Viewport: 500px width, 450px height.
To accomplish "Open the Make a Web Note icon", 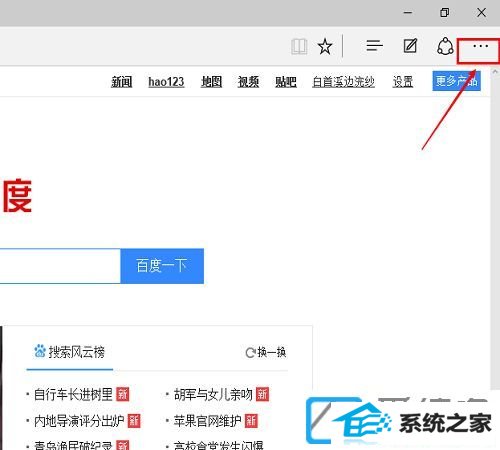I will 410,46.
